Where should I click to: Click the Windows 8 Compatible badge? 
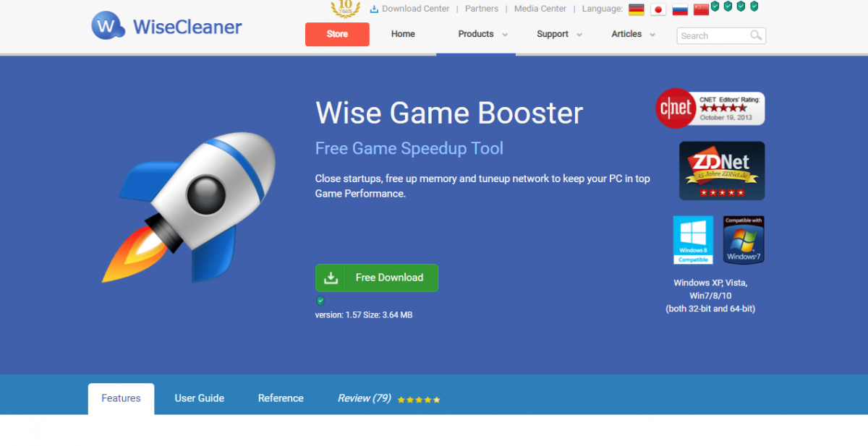coord(693,240)
